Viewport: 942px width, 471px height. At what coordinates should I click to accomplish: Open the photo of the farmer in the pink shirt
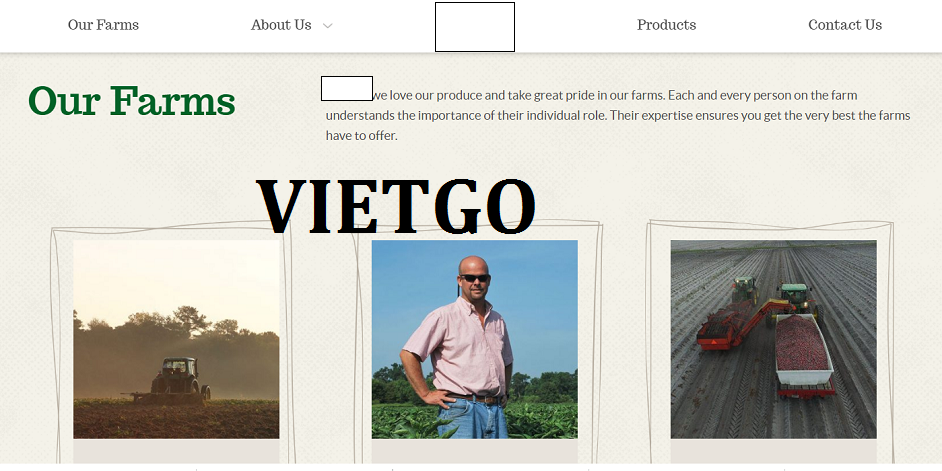(475, 339)
